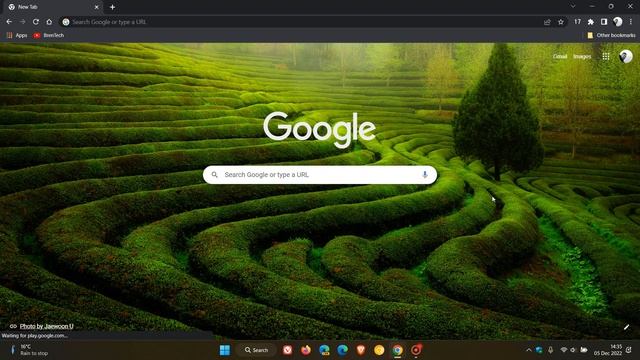Open the home page via the home icon
This screenshot has width=640, height=360.
pos(49,22)
